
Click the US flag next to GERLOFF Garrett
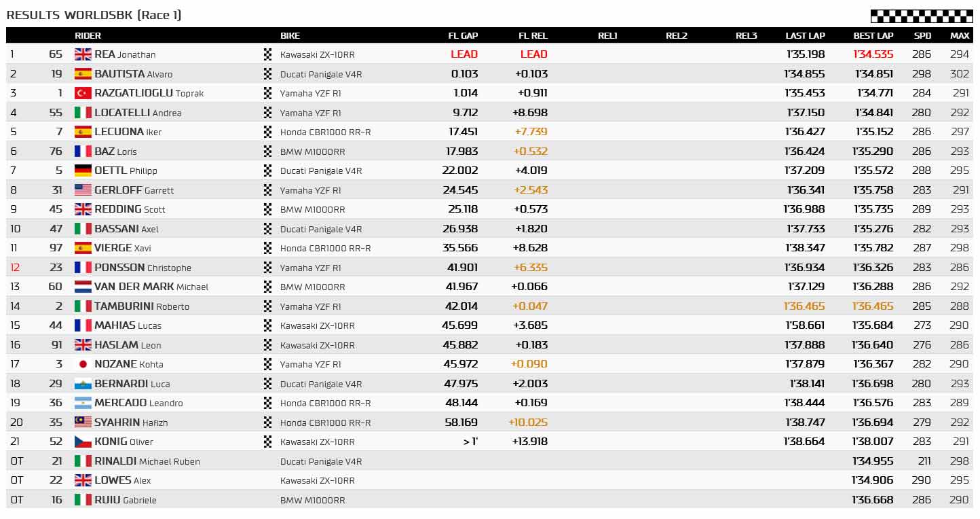point(83,190)
